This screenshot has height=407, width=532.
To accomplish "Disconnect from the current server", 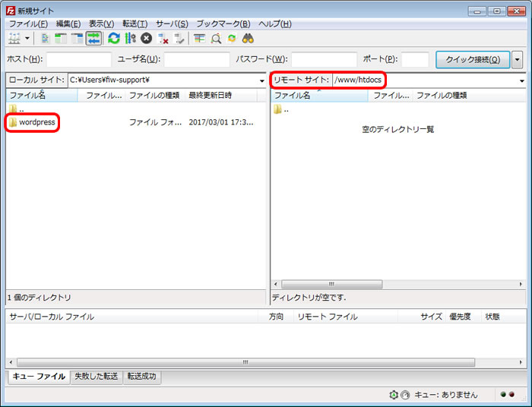I will tap(163, 38).
